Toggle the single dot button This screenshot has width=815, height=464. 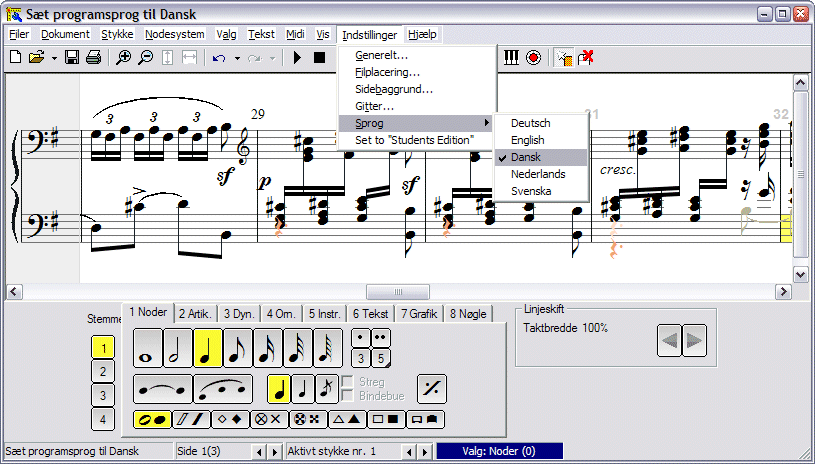(x=361, y=338)
